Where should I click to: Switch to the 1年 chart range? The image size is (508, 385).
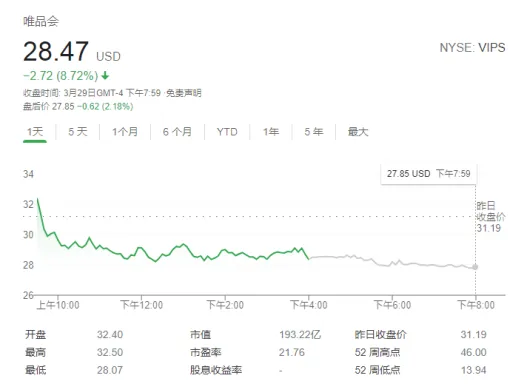(x=271, y=132)
